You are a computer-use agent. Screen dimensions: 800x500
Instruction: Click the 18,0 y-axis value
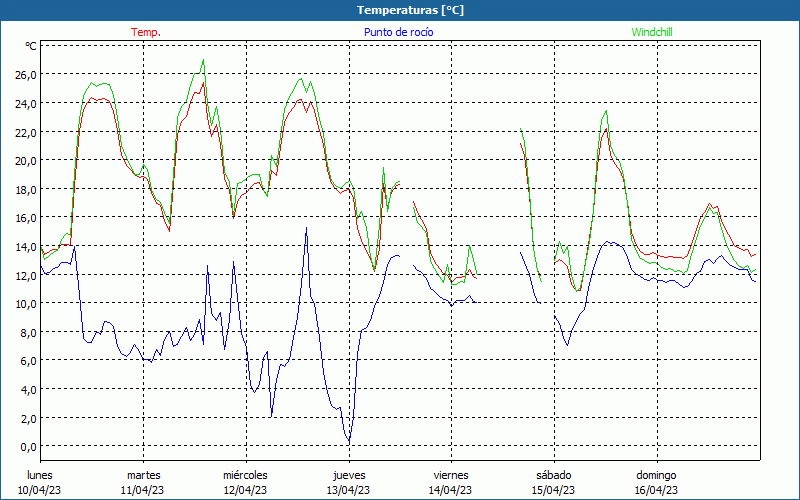[x=26, y=189]
